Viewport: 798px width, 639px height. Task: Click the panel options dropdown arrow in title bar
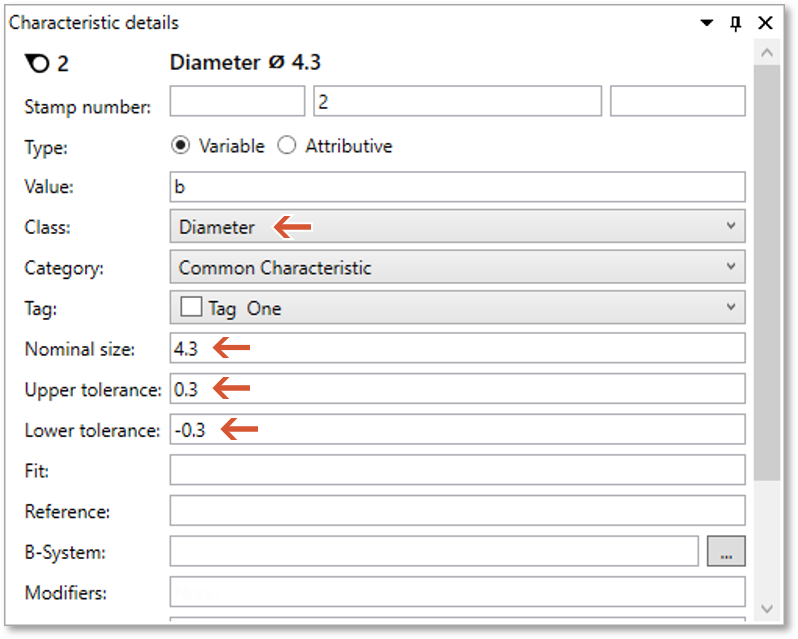pos(707,22)
